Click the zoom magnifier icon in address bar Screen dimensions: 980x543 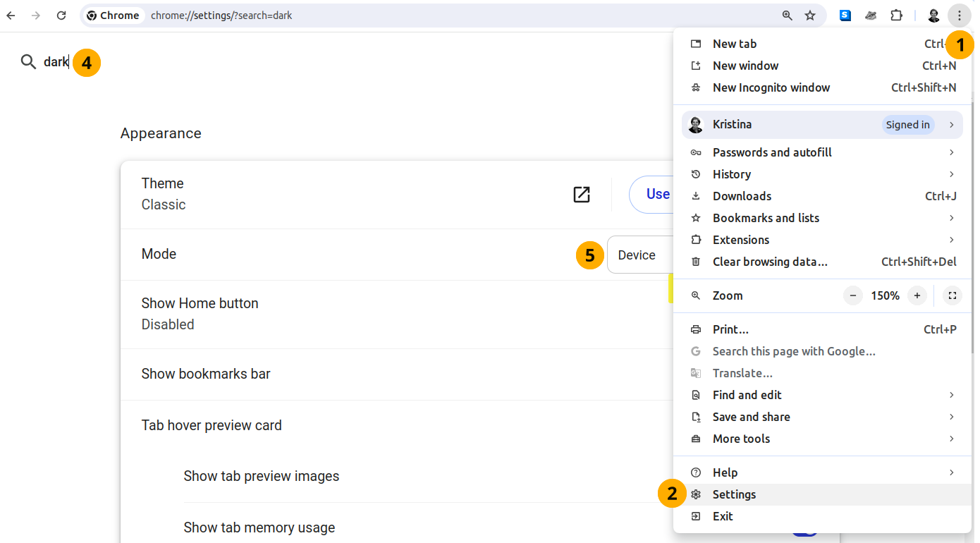pos(787,16)
